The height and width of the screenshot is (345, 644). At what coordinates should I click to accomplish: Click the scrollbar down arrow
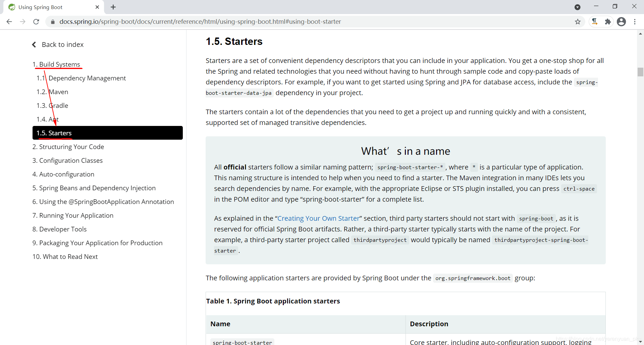point(640,342)
